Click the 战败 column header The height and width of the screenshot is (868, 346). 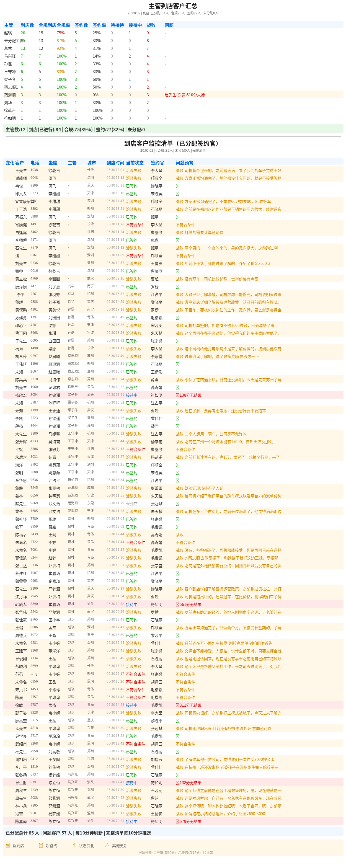click(151, 25)
